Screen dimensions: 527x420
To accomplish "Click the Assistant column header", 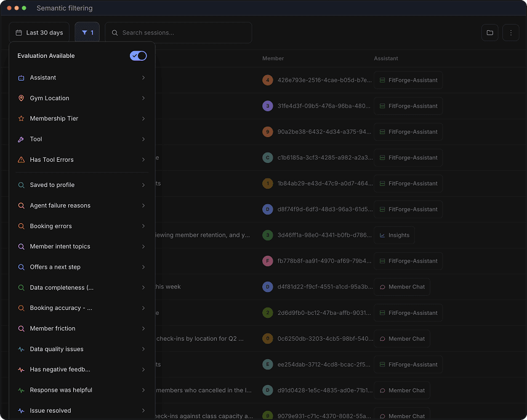I will pyautogui.click(x=386, y=58).
